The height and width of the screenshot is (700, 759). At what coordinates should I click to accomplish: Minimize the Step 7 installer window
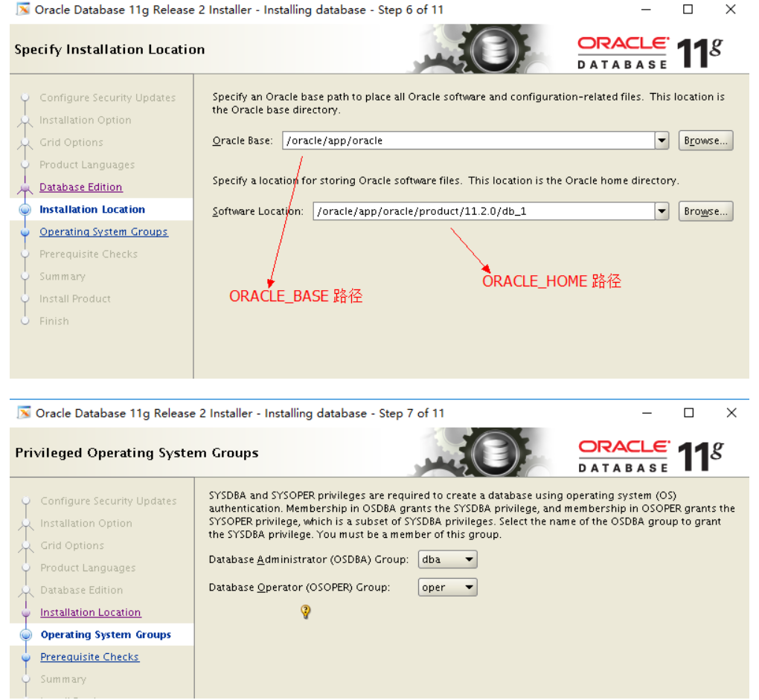pos(647,413)
